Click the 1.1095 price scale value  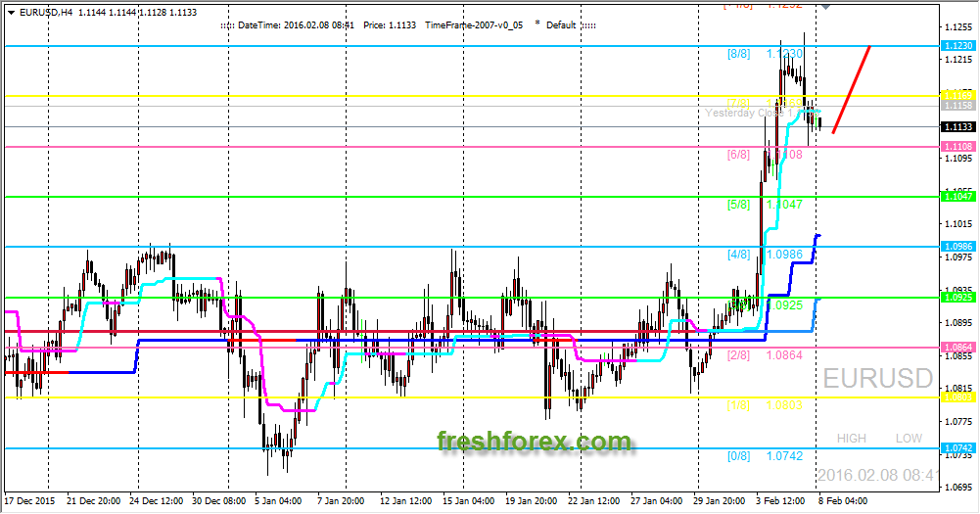959,159
